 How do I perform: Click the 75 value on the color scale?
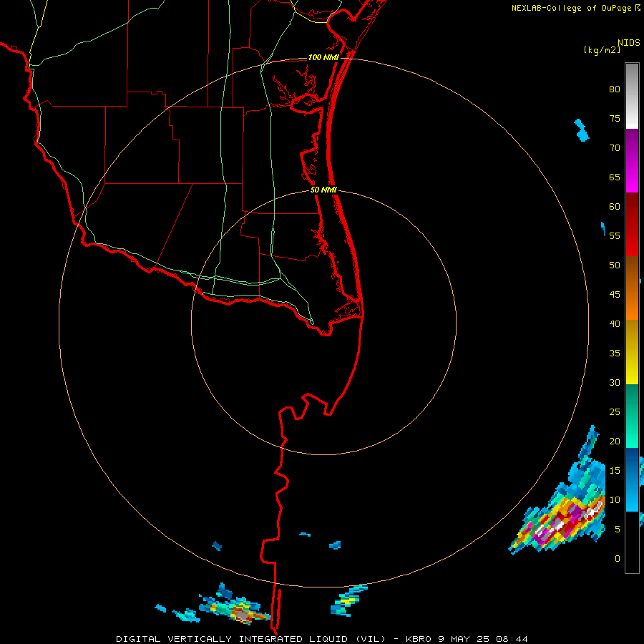[x=615, y=118]
